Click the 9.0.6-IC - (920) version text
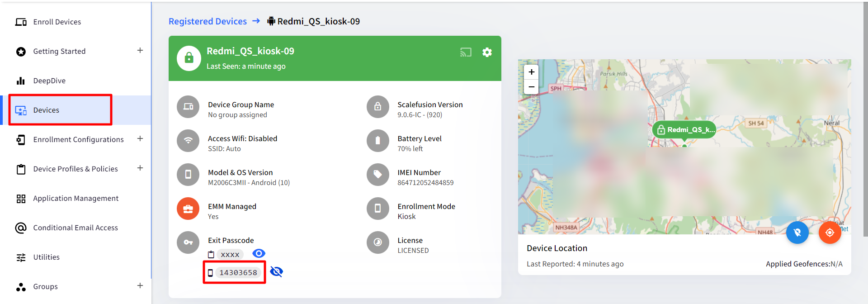The width and height of the screenshot is (868, 304). 420,115
